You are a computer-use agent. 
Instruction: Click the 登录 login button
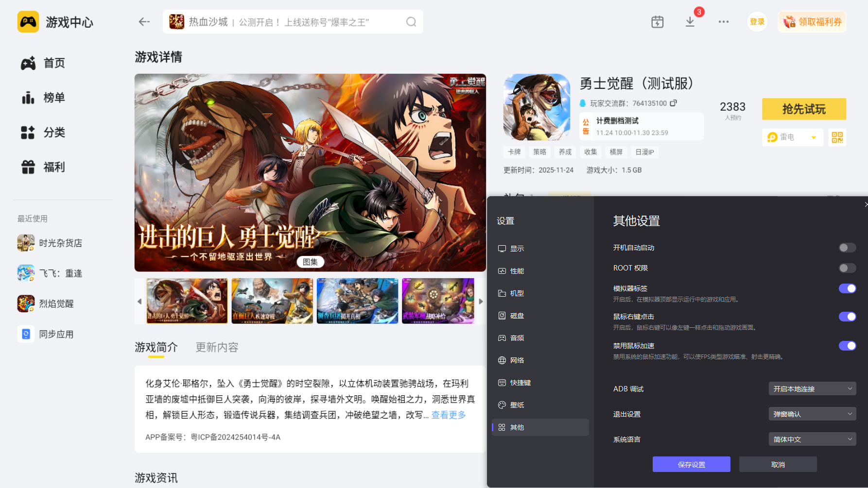[x=757, y=22]
